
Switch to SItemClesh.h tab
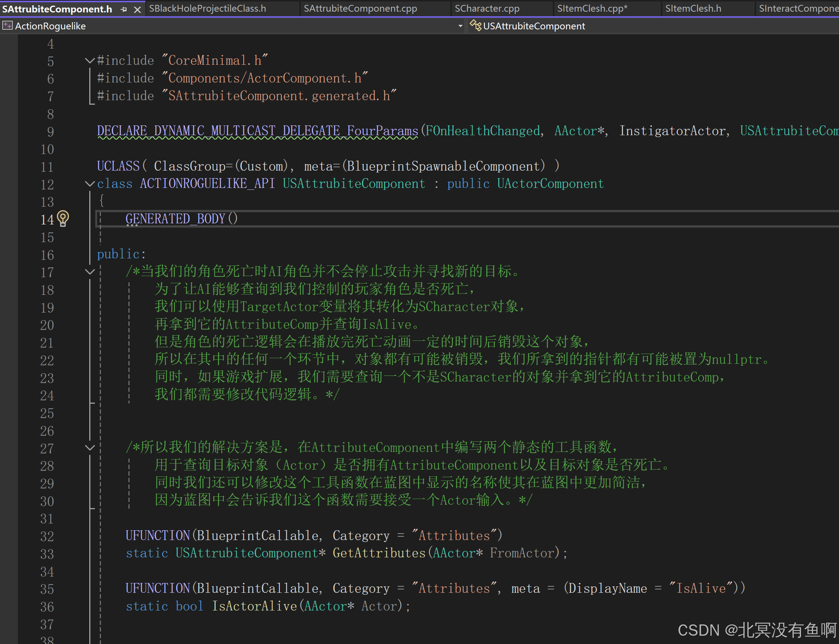click(x=693, y=8)
